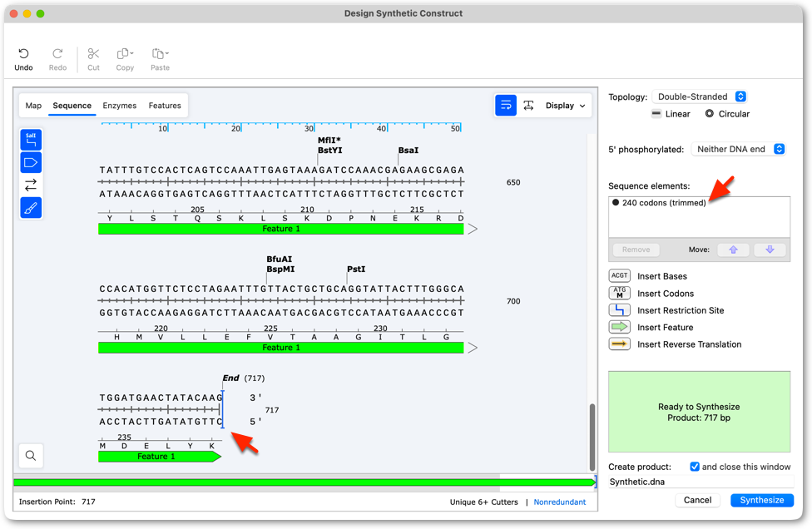Click the BstYI enzyme label
The image size is (812, 529).
click(329, 150)
